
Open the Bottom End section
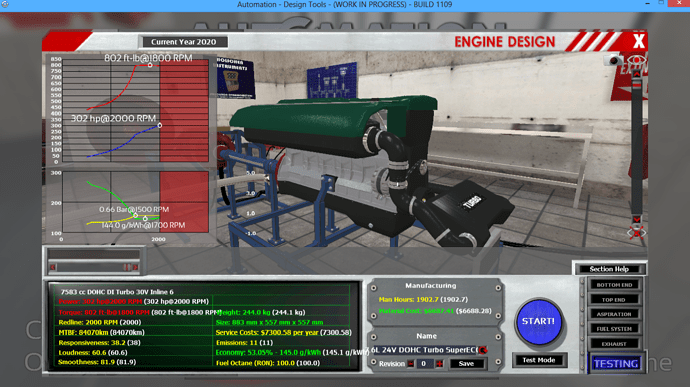point(614,284)
